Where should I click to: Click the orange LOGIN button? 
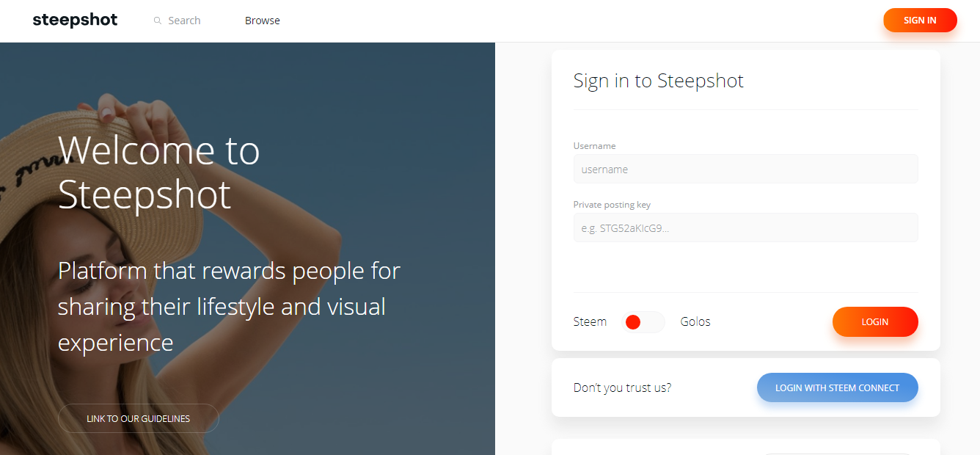click(x=875, y=321)
